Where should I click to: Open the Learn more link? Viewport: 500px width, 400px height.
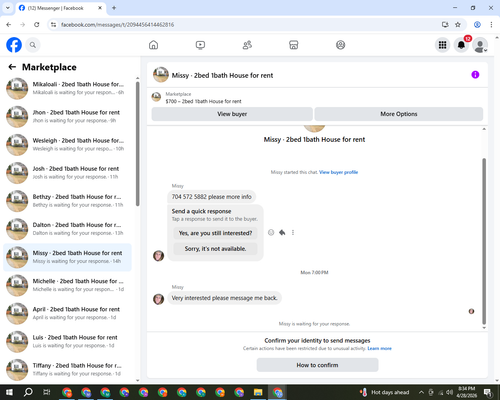379,348
